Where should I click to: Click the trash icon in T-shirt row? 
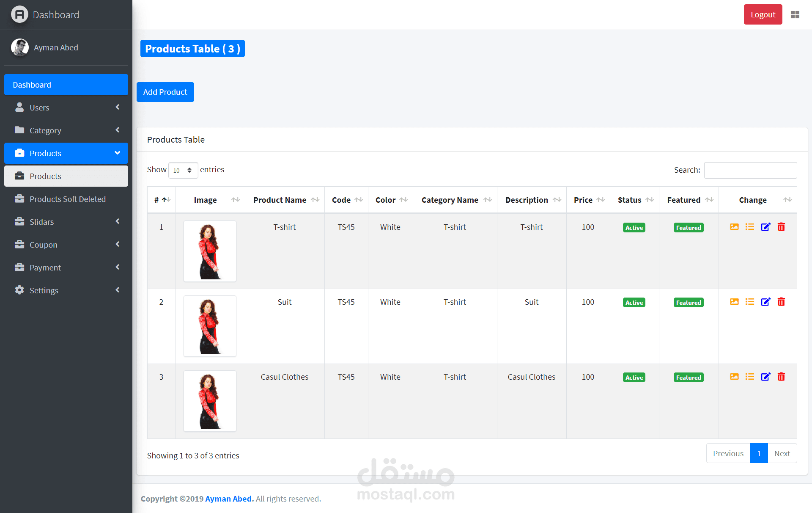tap(781, 227)
